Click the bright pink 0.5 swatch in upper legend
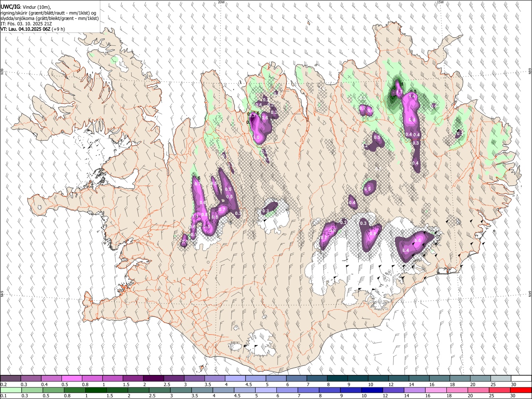 point(72,379)
